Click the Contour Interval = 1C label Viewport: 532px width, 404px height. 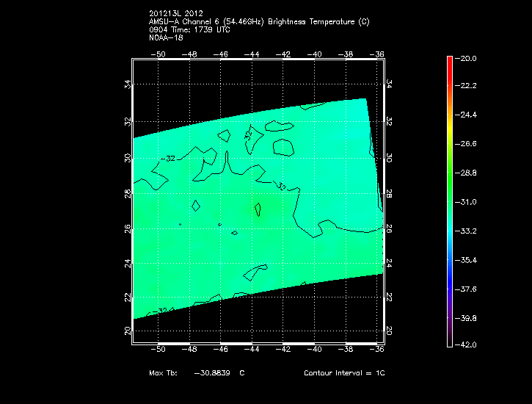tap(344, 373)
